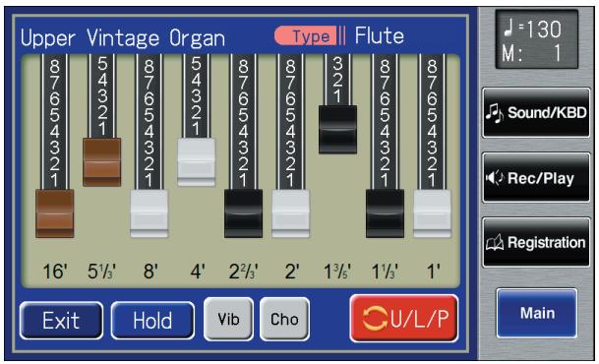Click the Flute type value
Viewport: 599px width, 364px height.
coord(379,35)
